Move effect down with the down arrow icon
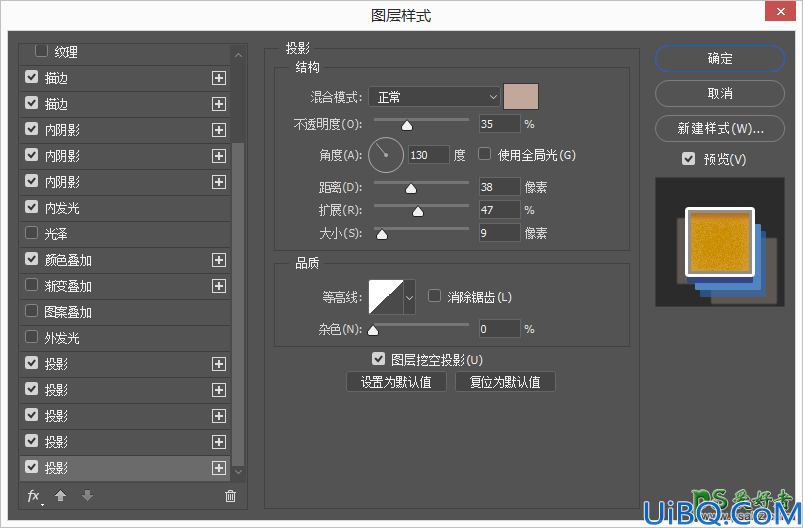 point(88,496)
